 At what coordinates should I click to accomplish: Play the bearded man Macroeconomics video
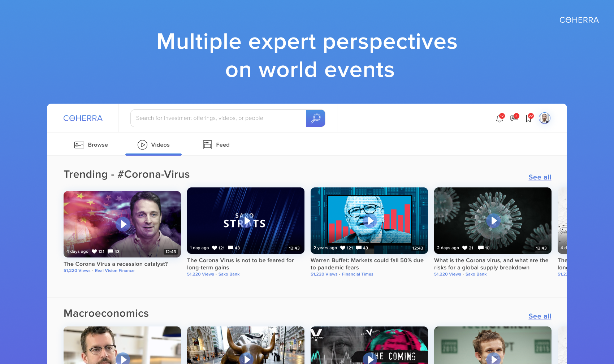click(x=123, y=359)
